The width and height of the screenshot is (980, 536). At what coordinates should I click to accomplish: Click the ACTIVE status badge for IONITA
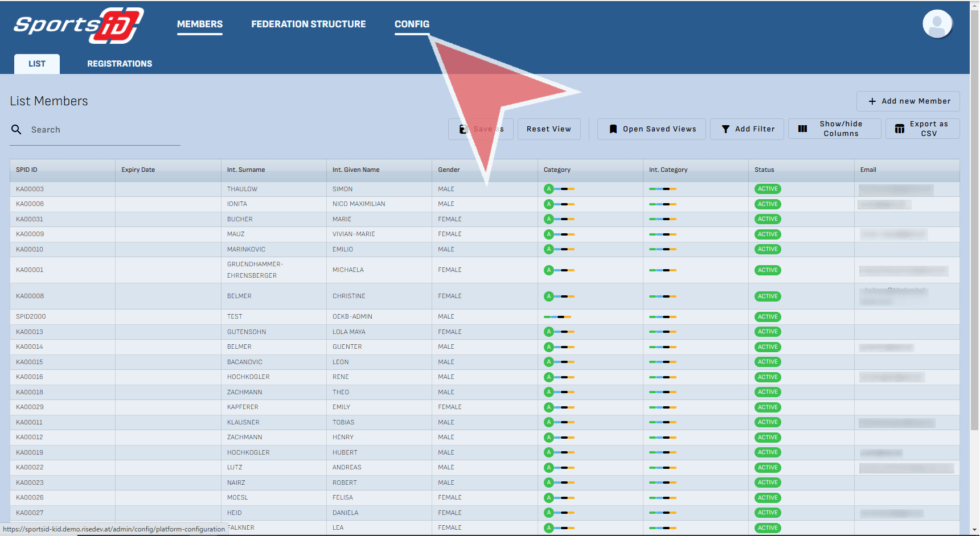[767, 204]
